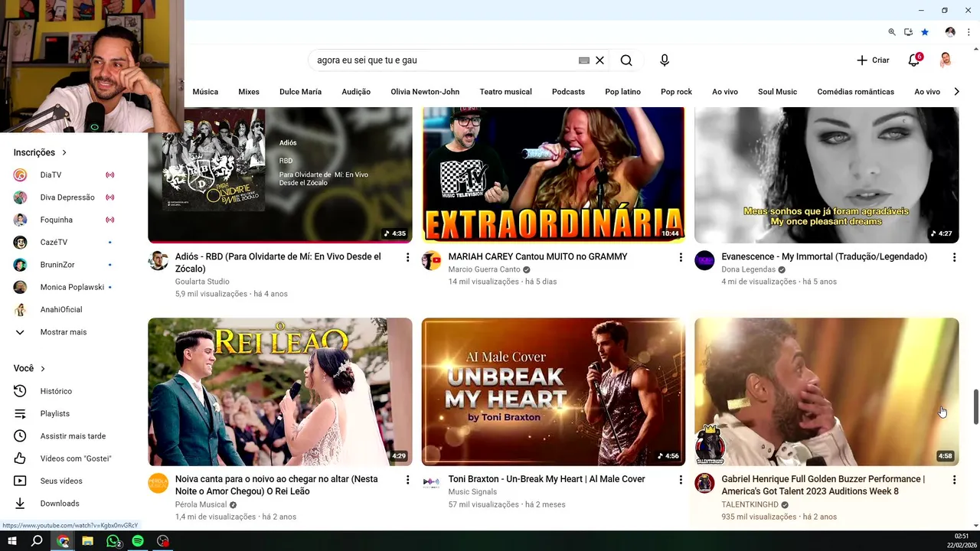
Task: Open Marcio Guerra Canto channel avatar
Action: tap(432, 260)
